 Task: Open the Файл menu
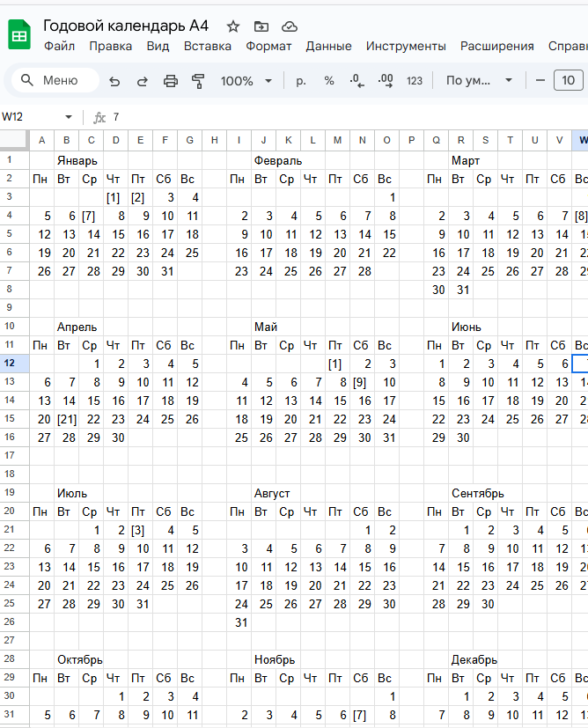pos(59,46)
